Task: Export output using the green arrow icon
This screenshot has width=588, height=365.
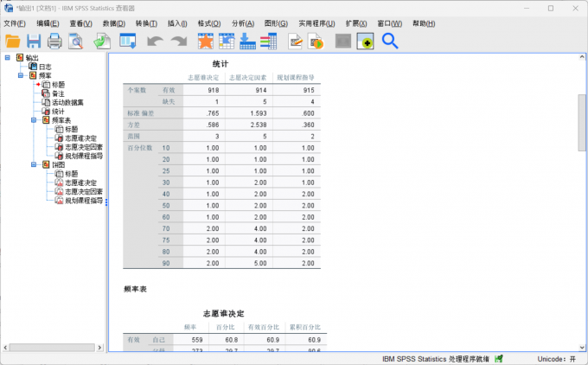Action: pos(102,41)
